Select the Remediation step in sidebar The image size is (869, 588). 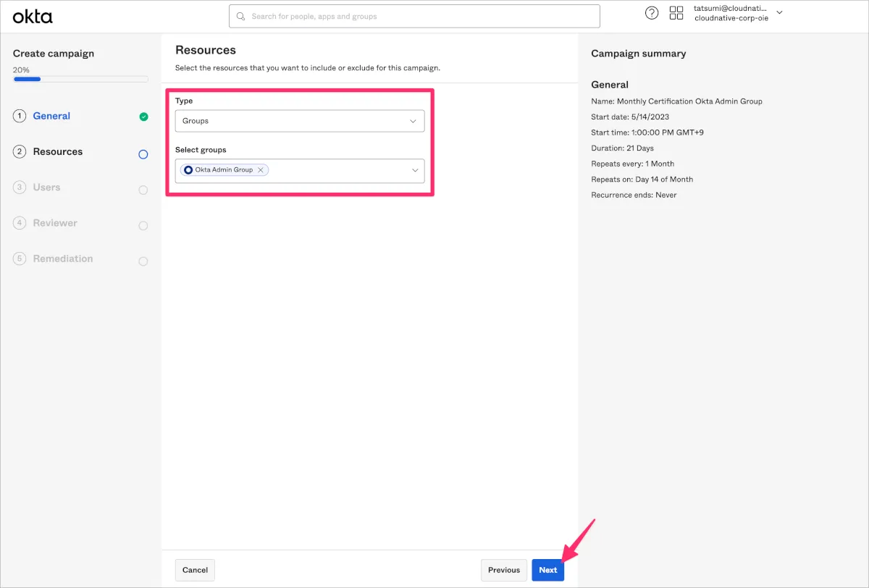click(x=62, y=259)
